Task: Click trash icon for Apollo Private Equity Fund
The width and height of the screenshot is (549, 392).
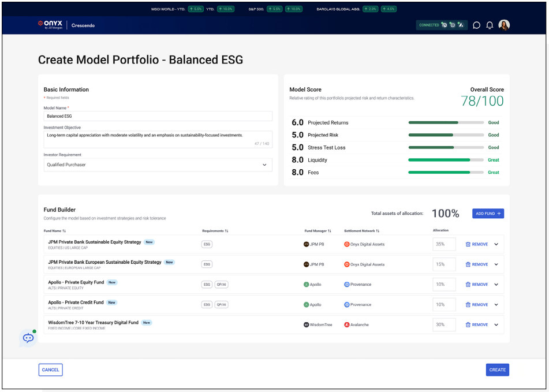Action: (468, 285)
